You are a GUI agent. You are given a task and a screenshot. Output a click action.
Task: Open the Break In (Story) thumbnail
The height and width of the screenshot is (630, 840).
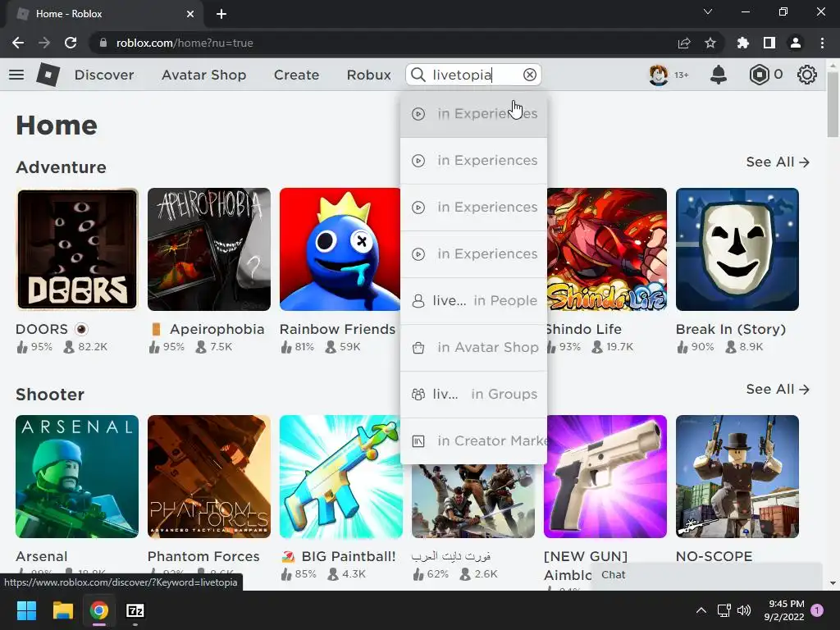point(737,249)
